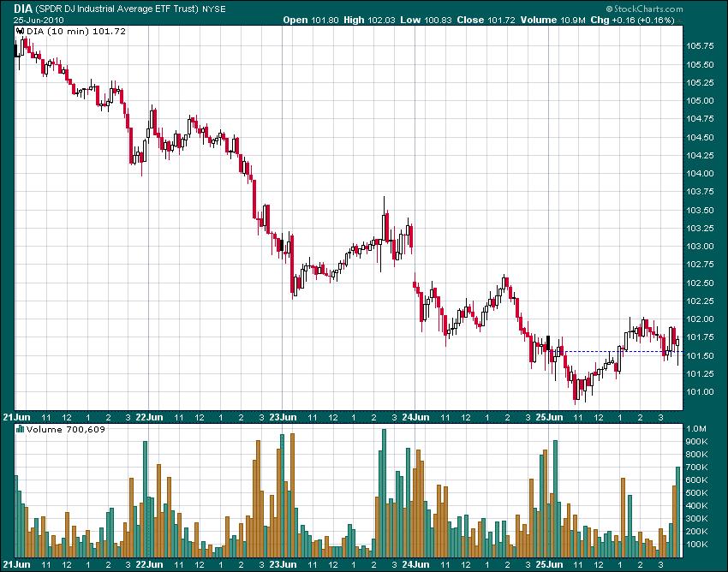Click 21Jun on the volume panel time axis
This screenshot has width=728, height=572.
(16, 564)
